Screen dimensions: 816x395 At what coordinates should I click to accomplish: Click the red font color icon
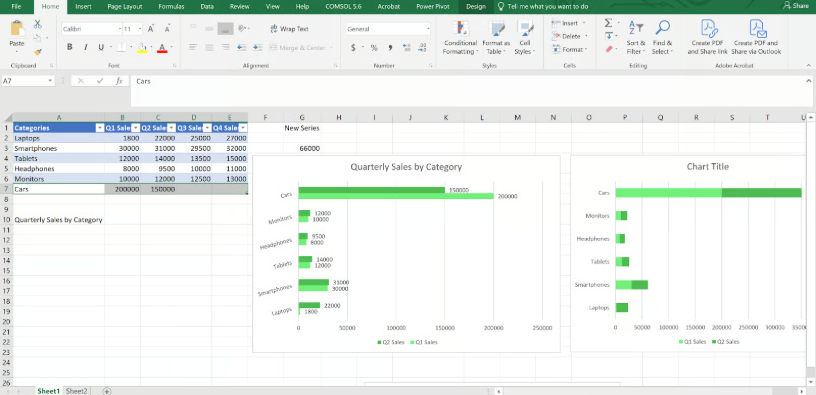click(162, 48)
